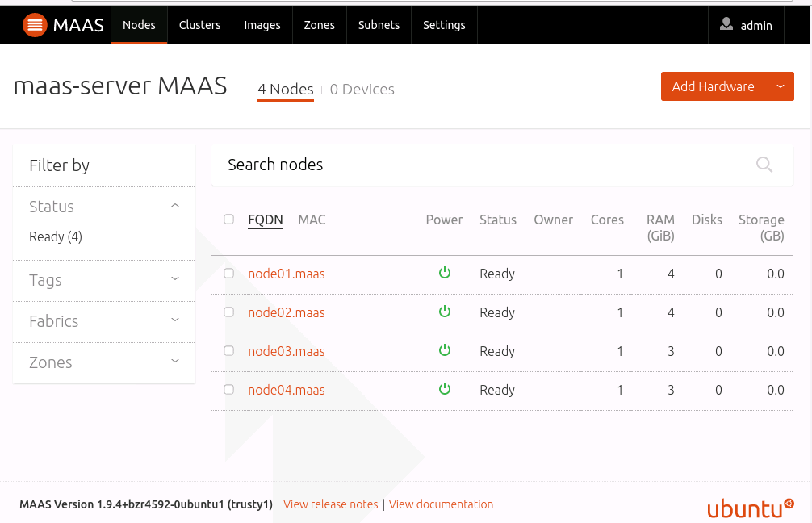
Task: Click the power icon for node02.maas
Action: [x=444, y=312]
